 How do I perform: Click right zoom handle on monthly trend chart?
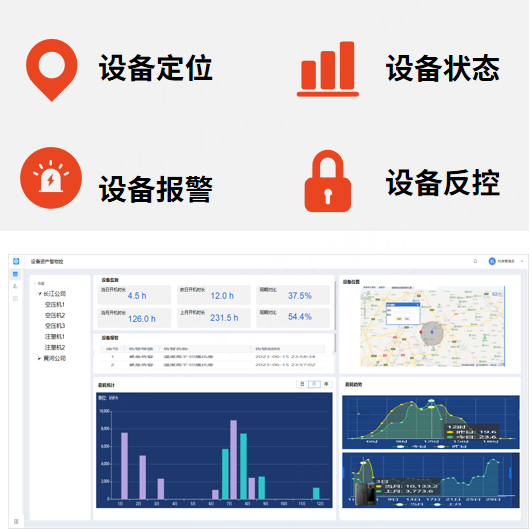[x=510, y=473]
